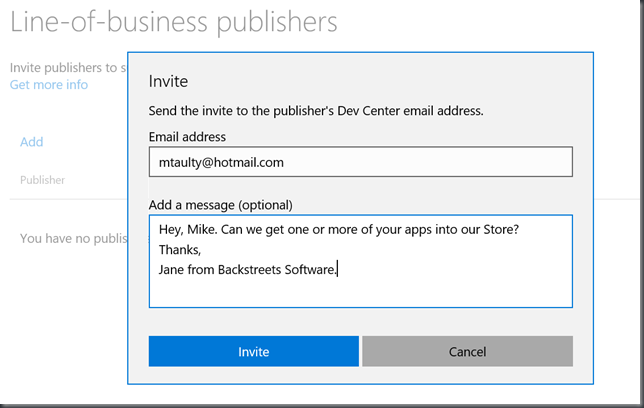Click the blue Invite button
Screen dimensions: 644x408
click(x=253, y=351)
